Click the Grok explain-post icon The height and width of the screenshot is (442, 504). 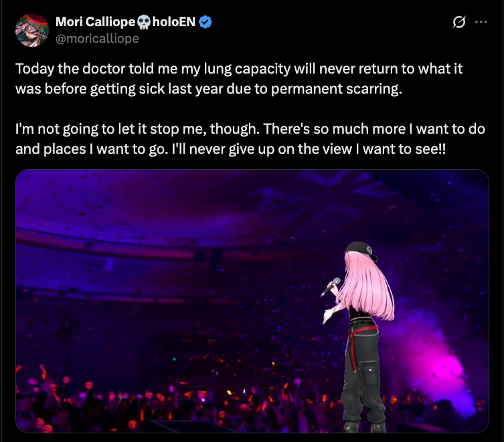458,22
